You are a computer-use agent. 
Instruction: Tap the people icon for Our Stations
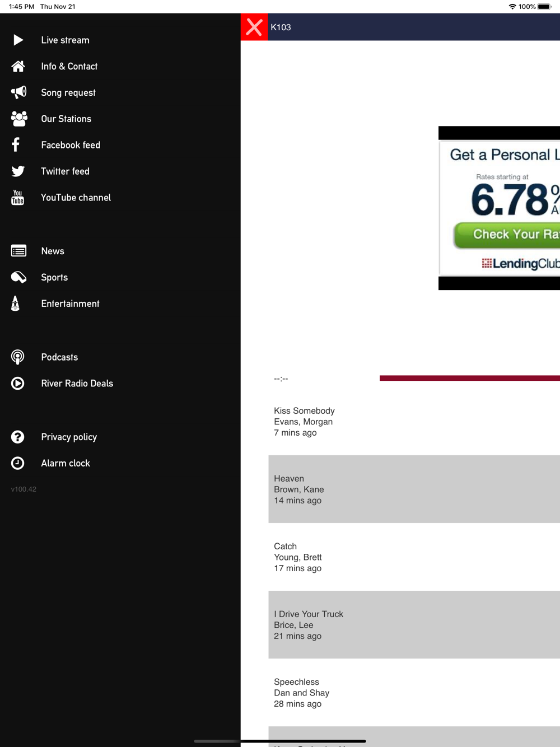click(x=19, y=119)
